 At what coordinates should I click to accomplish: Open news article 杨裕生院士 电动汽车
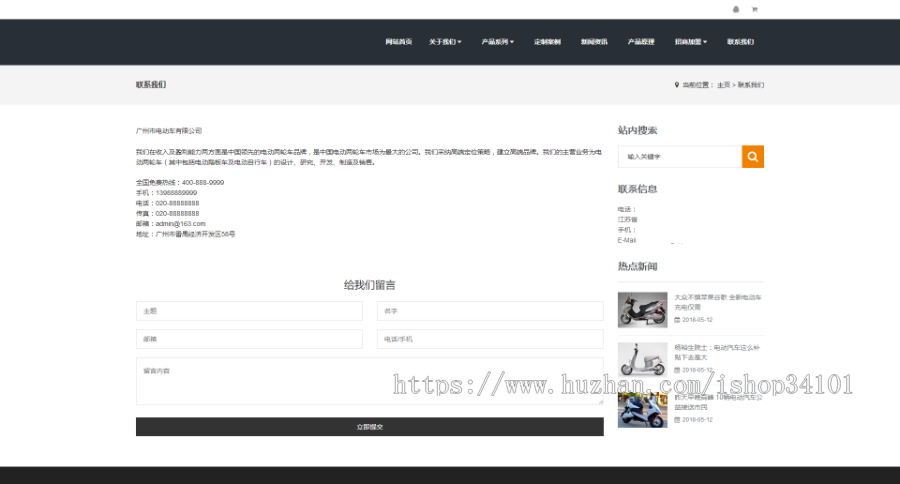click(x=717, y=352)
